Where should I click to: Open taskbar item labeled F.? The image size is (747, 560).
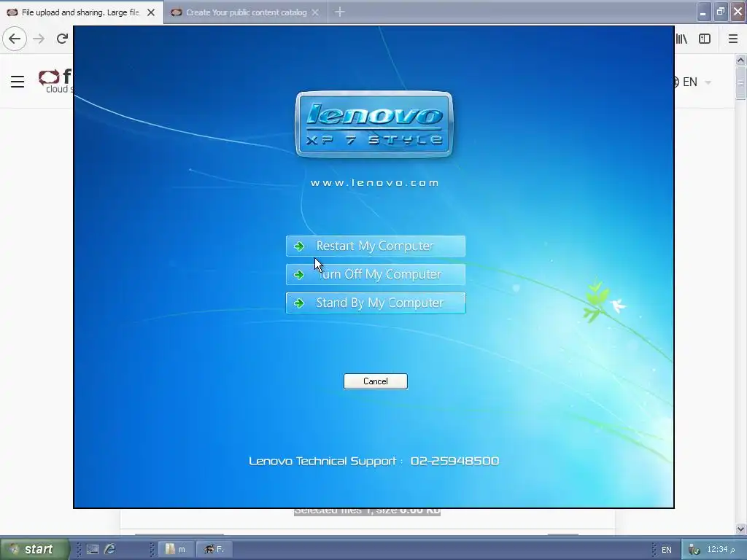(x=214, y=550)
